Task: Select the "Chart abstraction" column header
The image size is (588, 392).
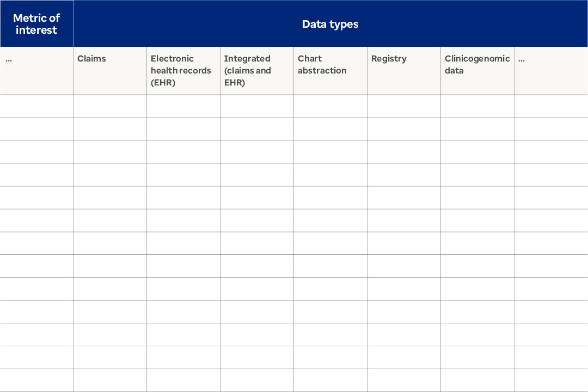Action: [330, 70]
